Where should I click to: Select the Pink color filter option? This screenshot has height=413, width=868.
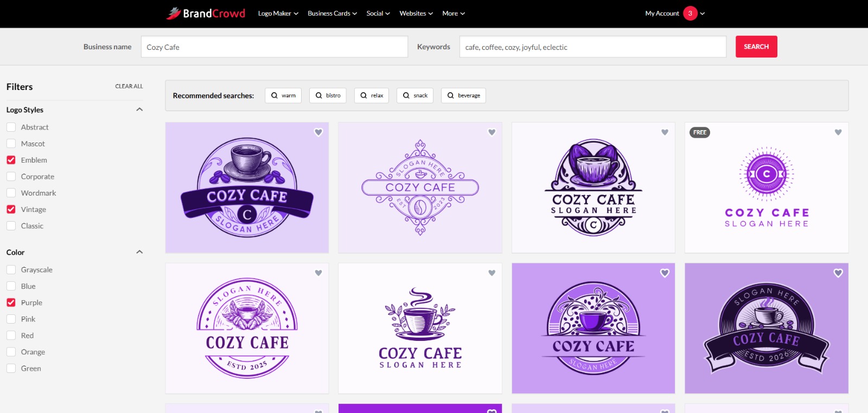point(11,319)
